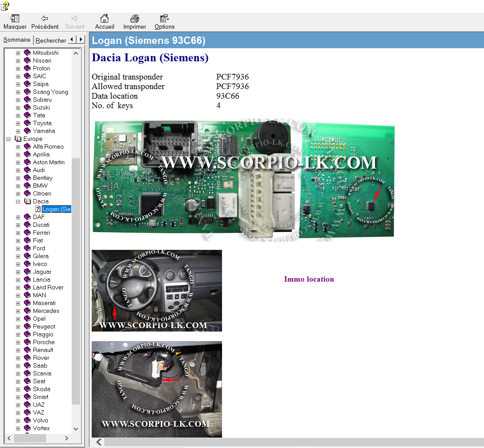Expand the BMW tree node

coord(18,186)
